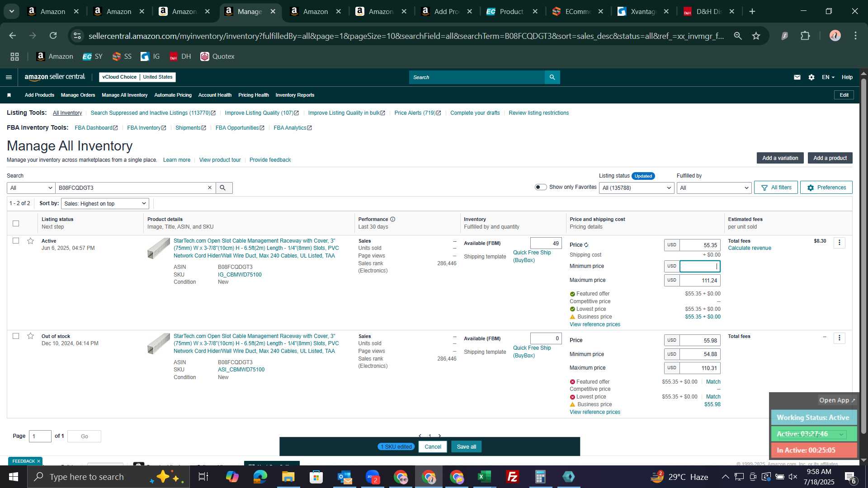Click Calculate revenue link
Viewport: 868px width, 488px height.
click(x=749, y=248)
